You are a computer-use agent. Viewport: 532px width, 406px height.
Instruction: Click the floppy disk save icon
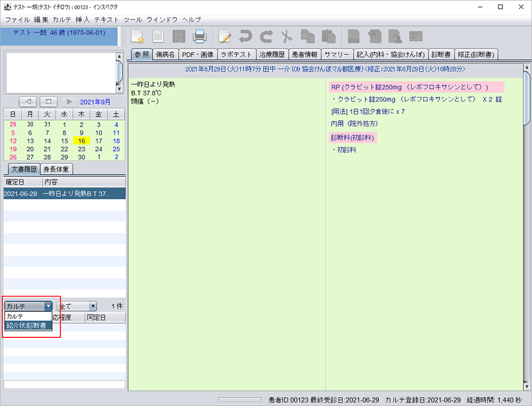179,36
